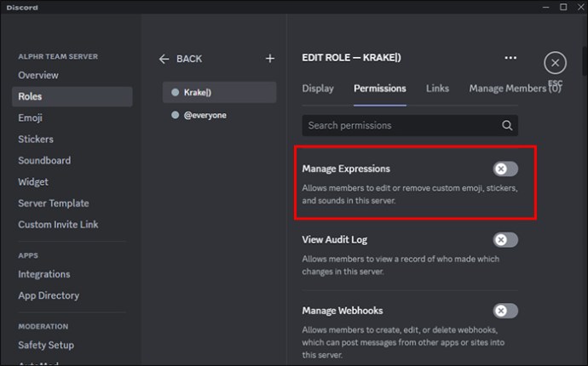
Task: Turn on the View Audit Log toggle
Action: point(505,240)
